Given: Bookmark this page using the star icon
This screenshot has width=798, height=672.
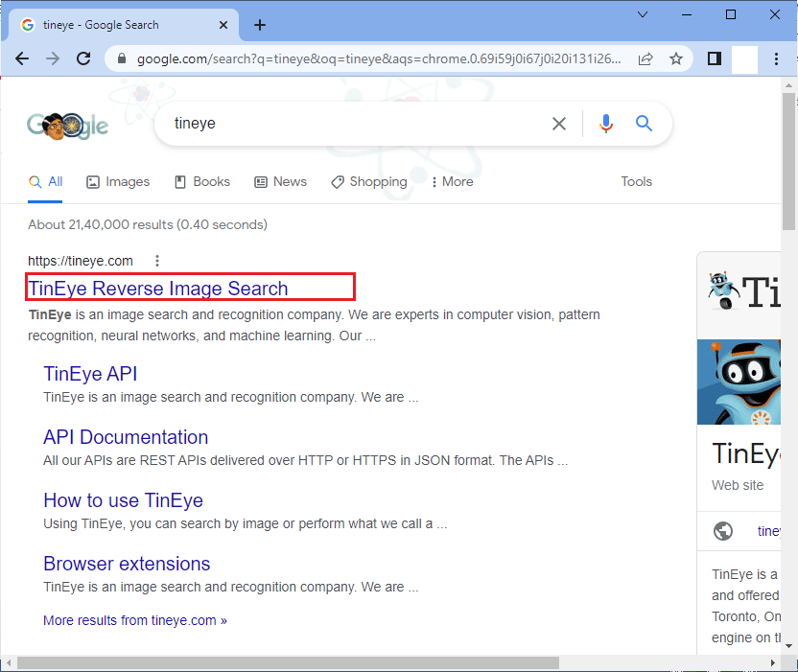Looking at the screenshot, I should click(676, 59).
